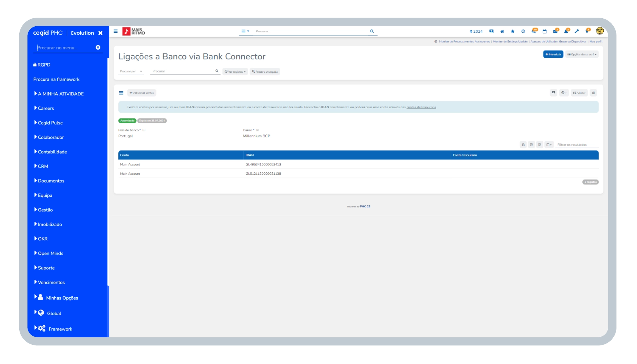637x364 pixels.
Task: Expand the Contabilidade menu section
Action: point(51,152)
